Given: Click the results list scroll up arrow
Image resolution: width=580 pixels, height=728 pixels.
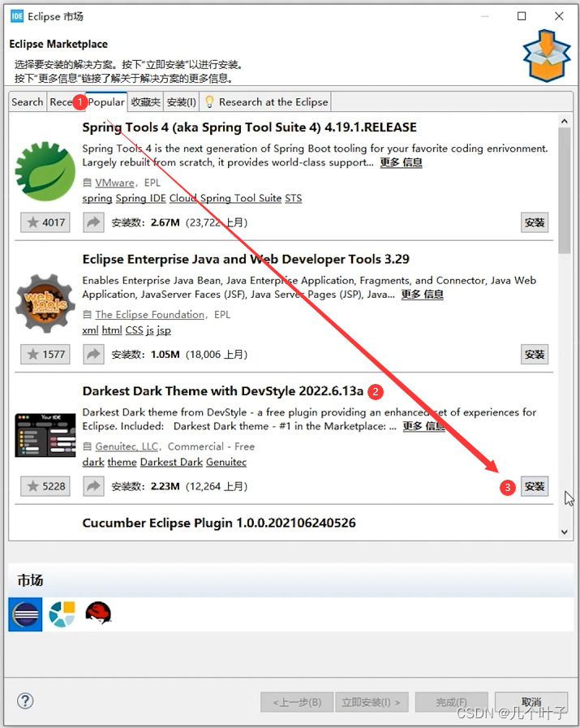Looking at the screenshot, I should click(565, 121).
